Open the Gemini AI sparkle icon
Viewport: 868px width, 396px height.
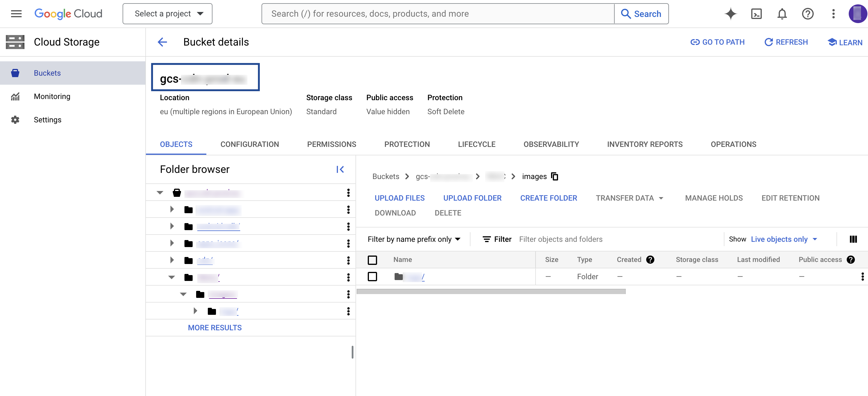click(x=730, y=14)
